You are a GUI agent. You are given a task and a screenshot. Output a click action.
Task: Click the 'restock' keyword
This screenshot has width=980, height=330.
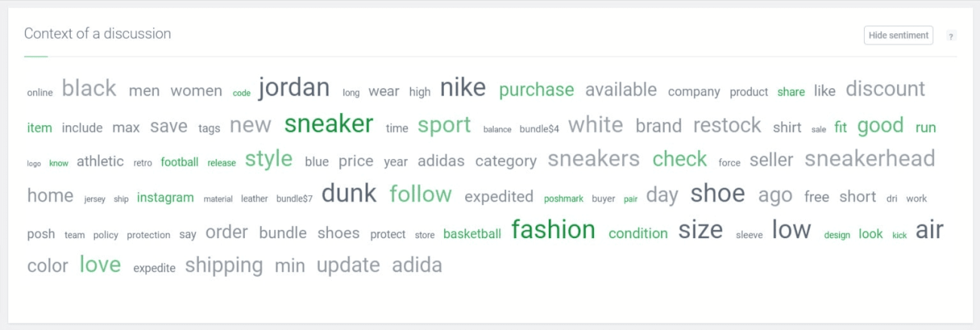(x=727, y=126)
